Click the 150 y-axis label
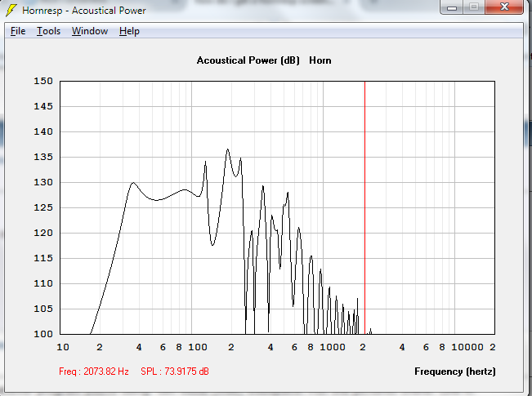This screenshot has width=532, height=396. [43, 81]
